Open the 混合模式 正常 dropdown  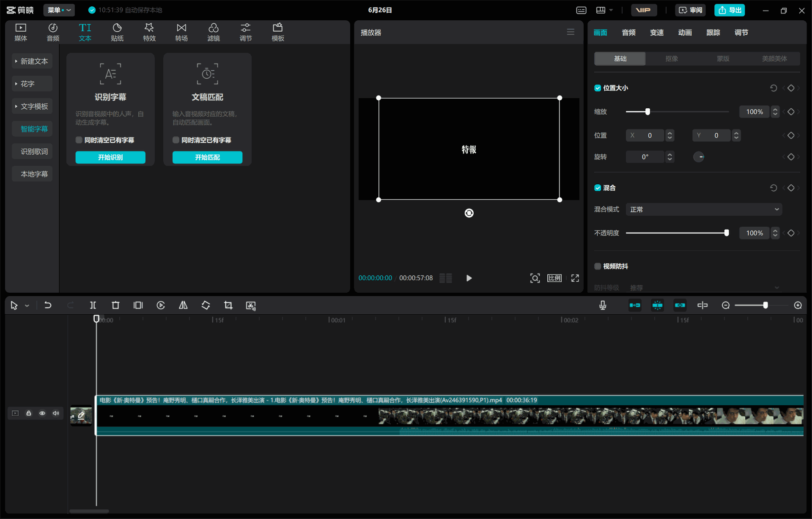(704, 209)
